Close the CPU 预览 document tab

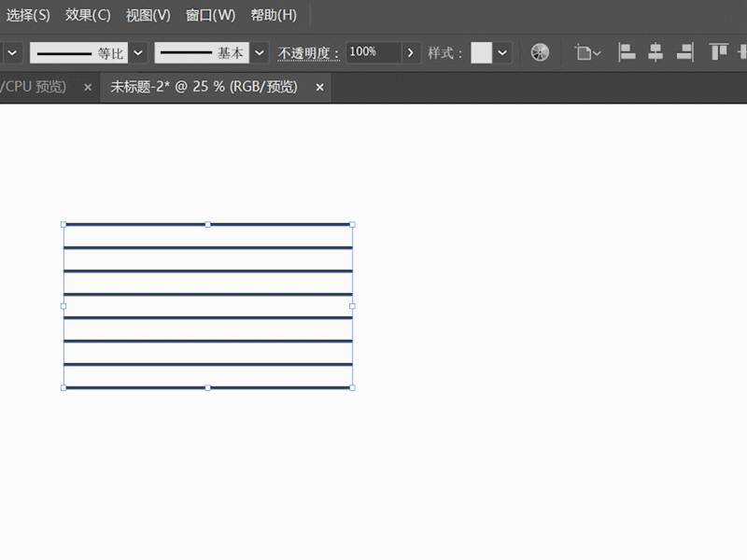[88, 88]
